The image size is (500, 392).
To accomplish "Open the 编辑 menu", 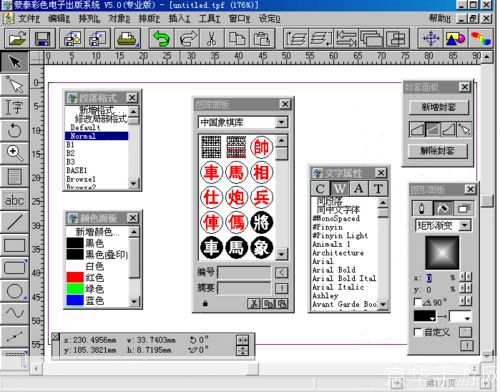I will 59,18.
